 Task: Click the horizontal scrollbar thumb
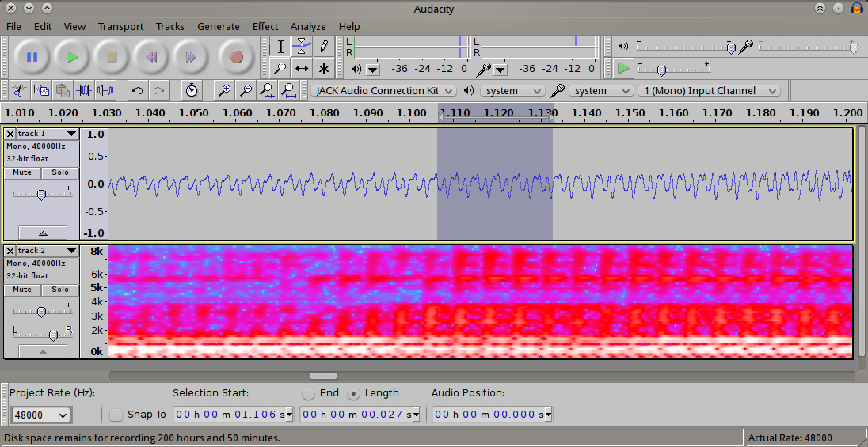point(323,376)
